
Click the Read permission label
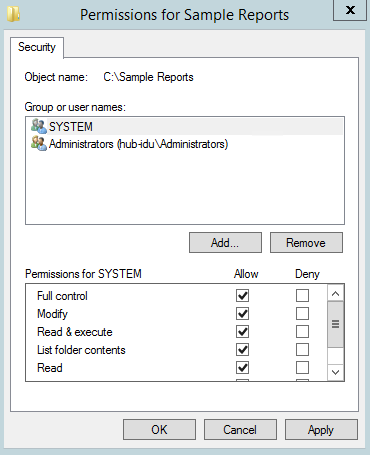tap(50, 368)
